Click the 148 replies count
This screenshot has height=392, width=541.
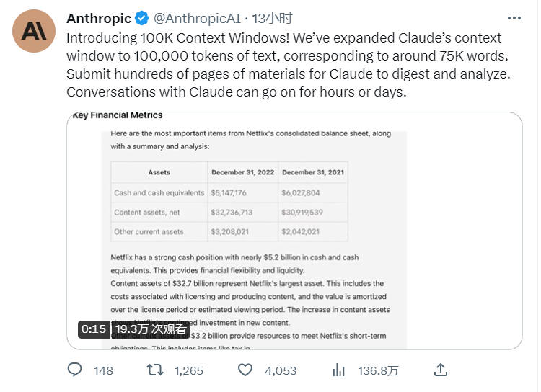[x=103, y=371]
